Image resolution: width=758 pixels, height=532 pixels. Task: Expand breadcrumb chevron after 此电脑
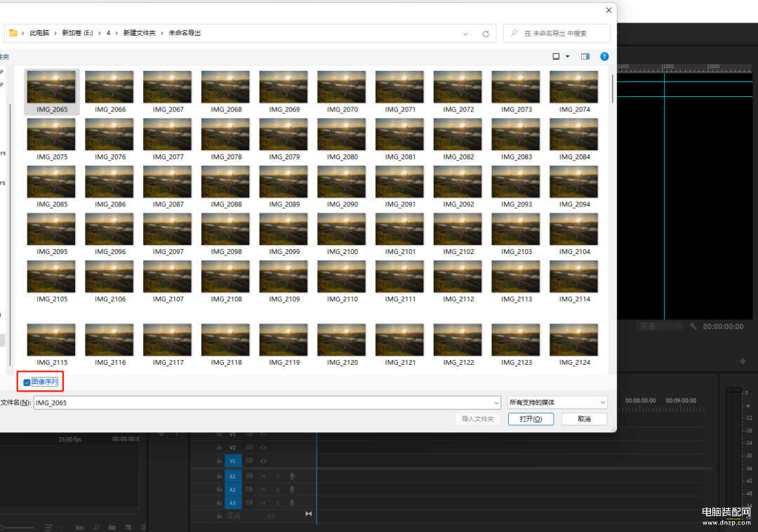tap(55, 33)
